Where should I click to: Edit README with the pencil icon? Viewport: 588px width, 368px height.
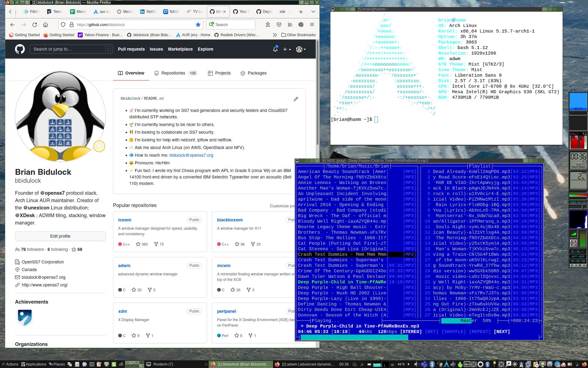click(x=296, y=99)
